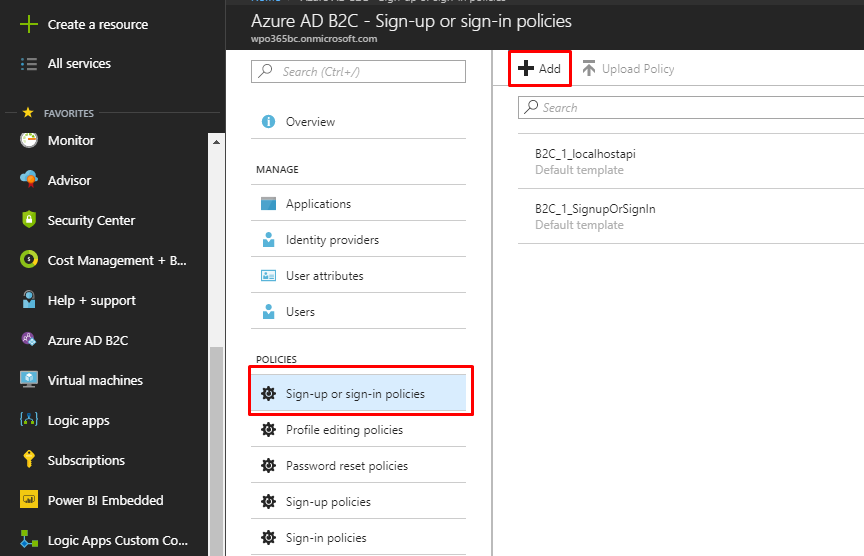Click the Overview info icon

[x=268, y=121]
